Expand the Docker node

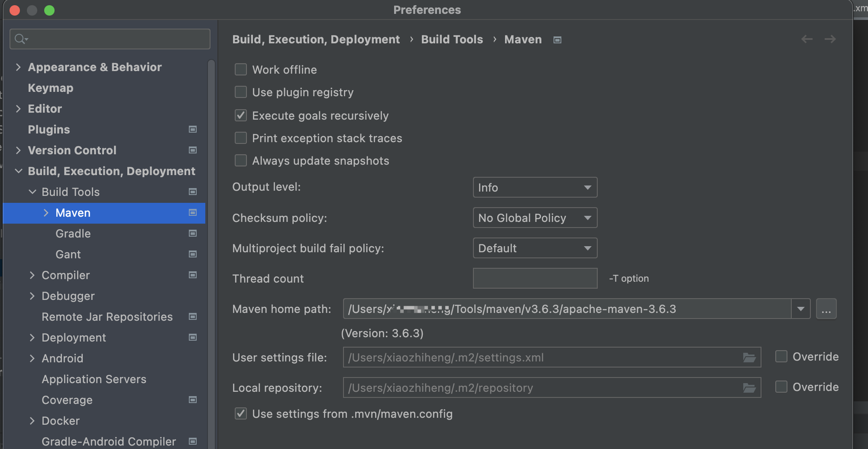pos(32,420)
